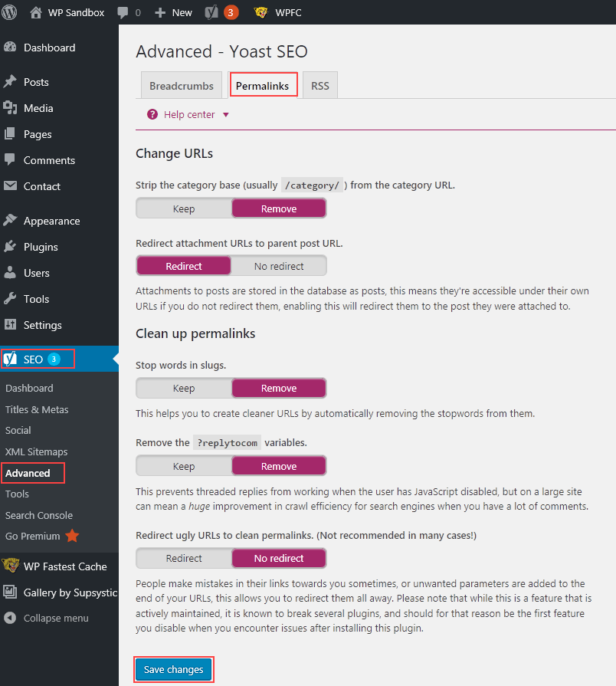Click the orange 3 notifications badge

231,12
